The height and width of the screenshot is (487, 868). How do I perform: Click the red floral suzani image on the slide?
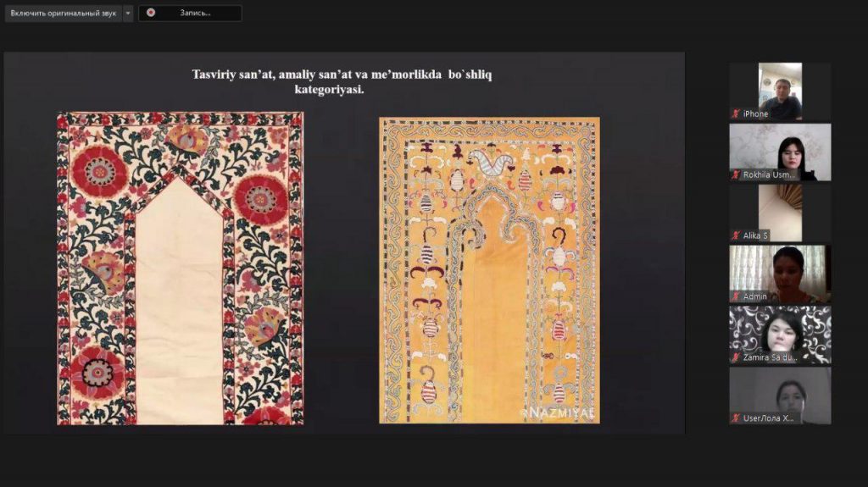tap(180, 268)
